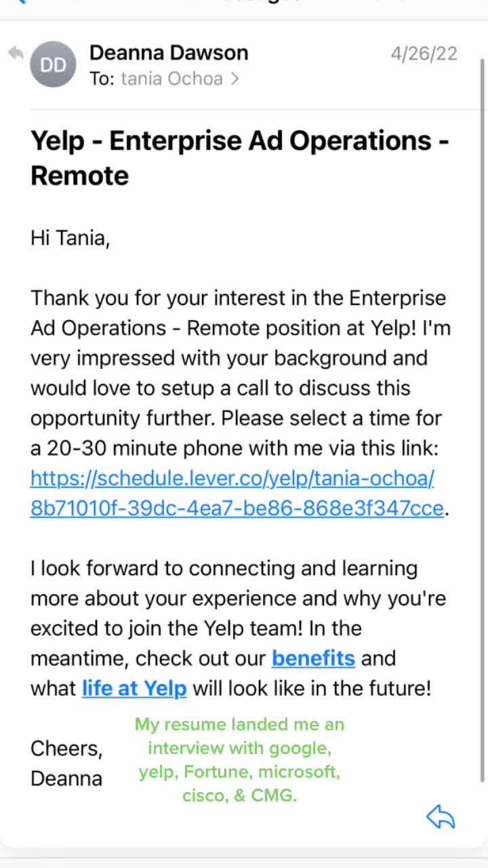This screenshot has width=488, height=868.
Task: Follow the life at Yelp link
Action: click(134, 688)
